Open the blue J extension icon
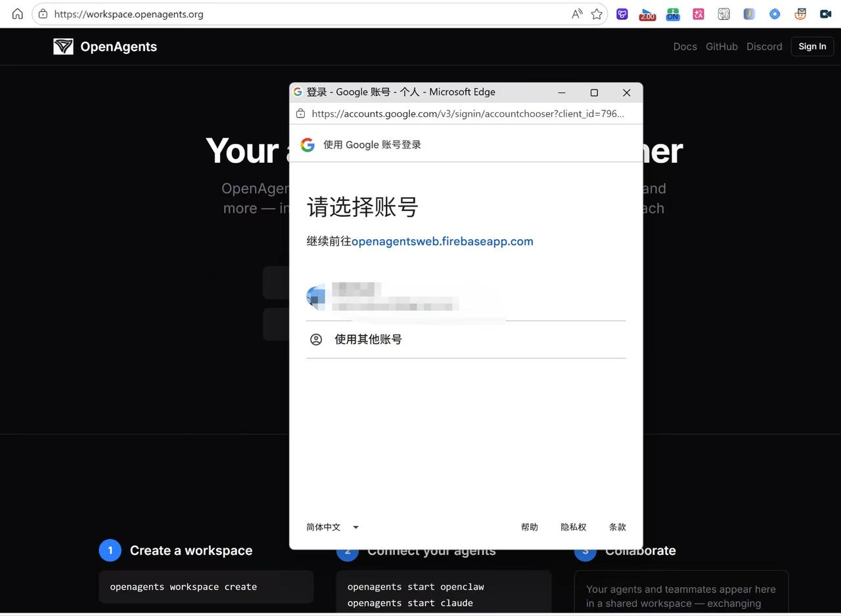This screenshot has width=841, height=616. coord(749,14)
